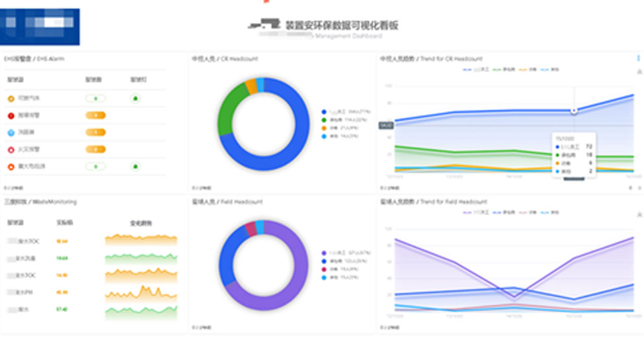Click the orange combustible gas alarm icon
Screen dimensions: 644x350
[11, 99]
